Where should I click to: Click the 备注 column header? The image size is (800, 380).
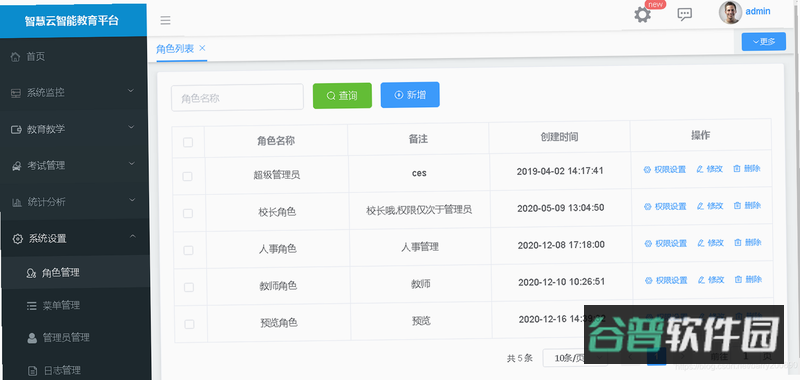[418, 139]
